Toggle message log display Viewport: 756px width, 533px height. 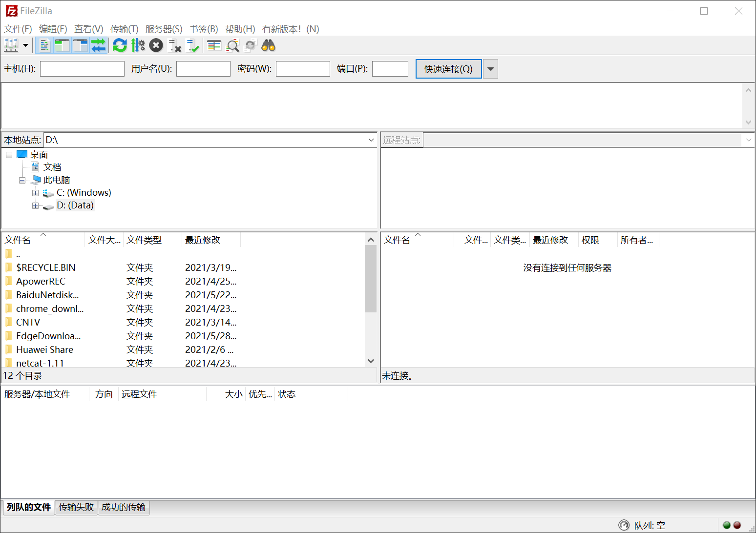(44, 45)
